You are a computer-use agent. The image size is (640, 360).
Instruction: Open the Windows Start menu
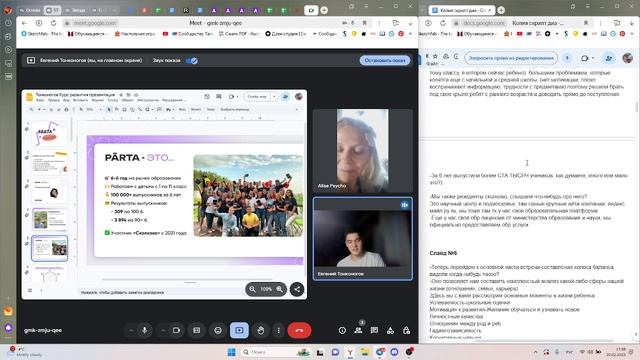coord(231,352)
